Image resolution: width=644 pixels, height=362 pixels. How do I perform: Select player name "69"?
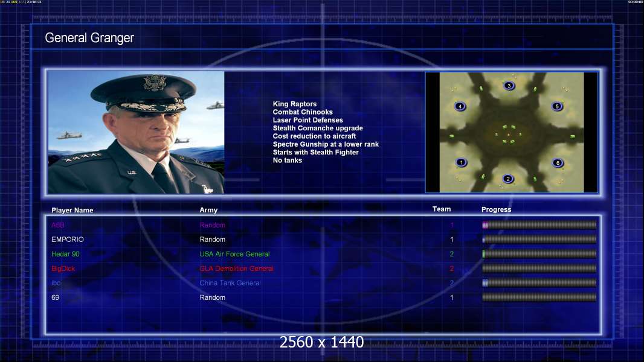pyautogui.click(x=55, y=297)
